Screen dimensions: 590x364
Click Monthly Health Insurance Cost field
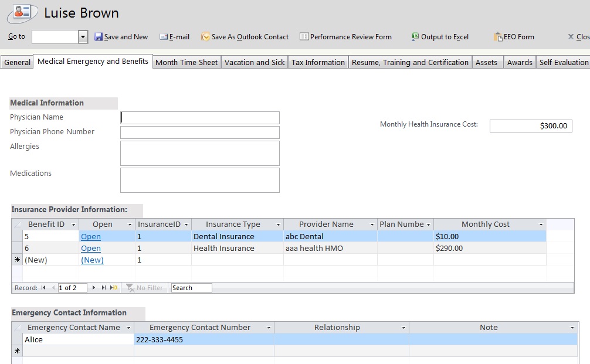[x=531, y=126]
